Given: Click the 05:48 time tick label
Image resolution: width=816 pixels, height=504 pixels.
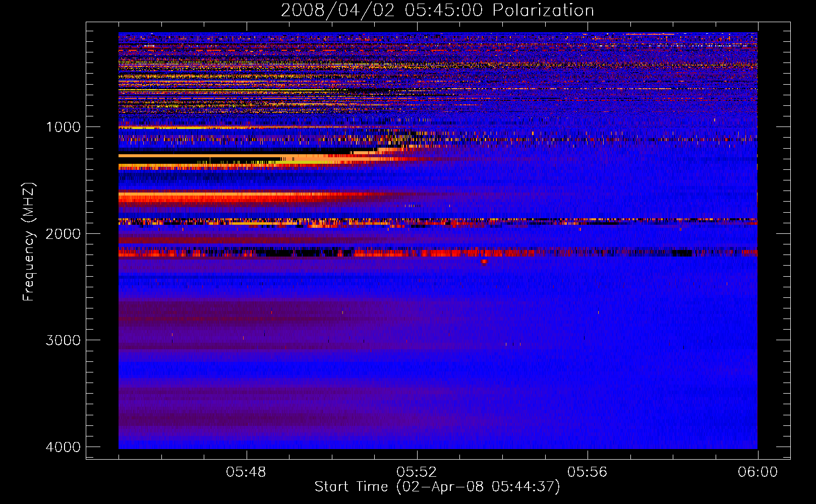Looking at the screenshot, I should (246, 472).
